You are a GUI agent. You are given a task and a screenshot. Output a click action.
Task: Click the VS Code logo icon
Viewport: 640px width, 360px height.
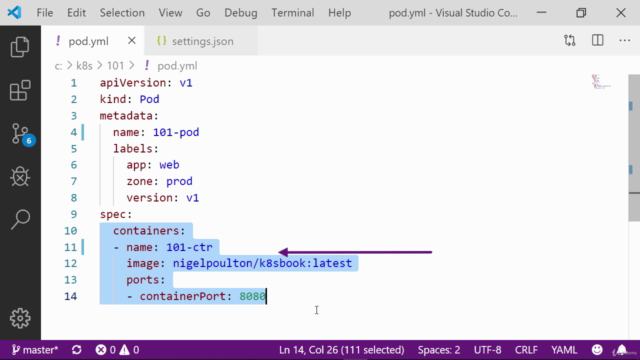(x=14, y=13)
